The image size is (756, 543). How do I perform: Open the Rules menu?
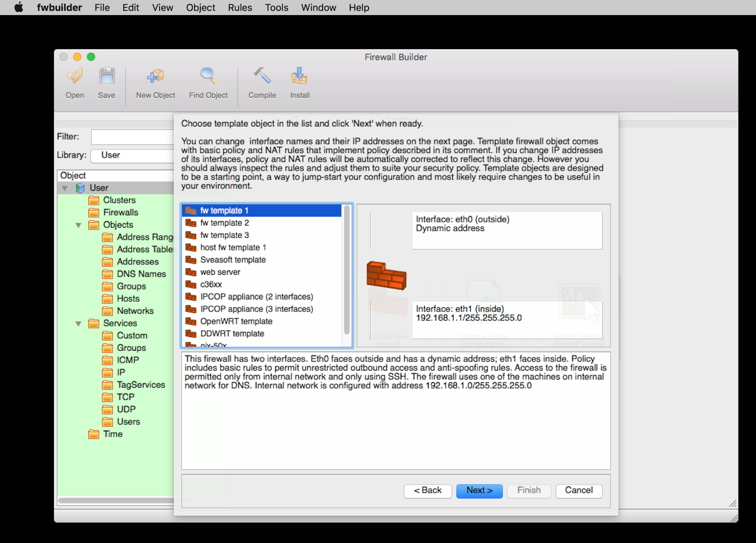click(240, 8)
